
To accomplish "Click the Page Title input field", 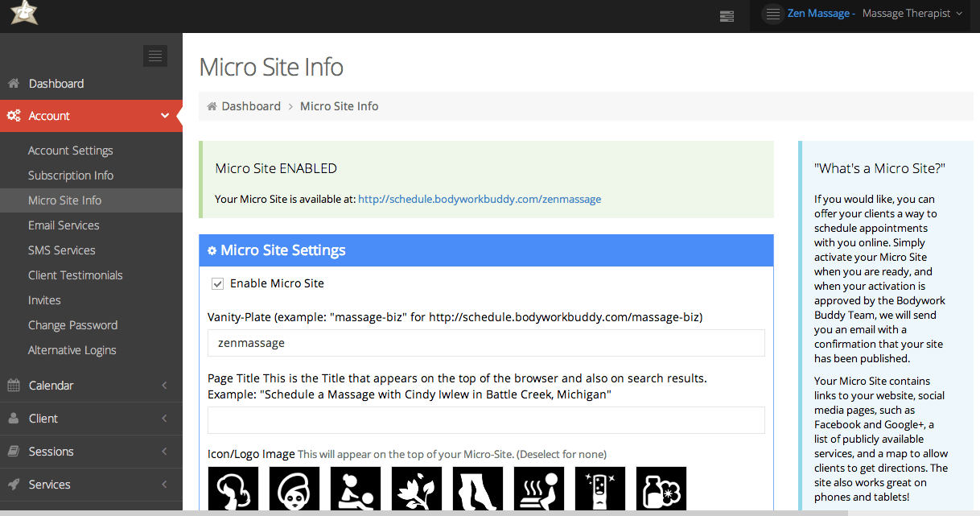I will (486, 420).
